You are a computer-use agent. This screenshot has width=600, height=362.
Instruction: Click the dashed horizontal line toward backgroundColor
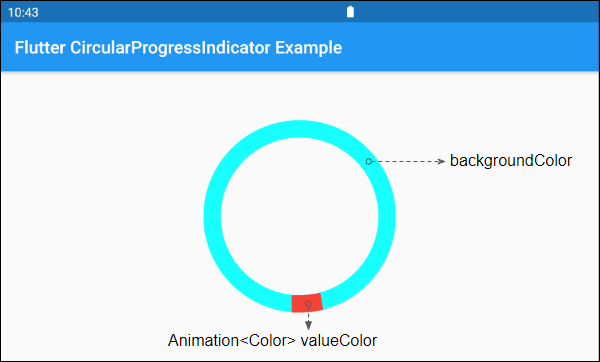[x=405, y=161]
